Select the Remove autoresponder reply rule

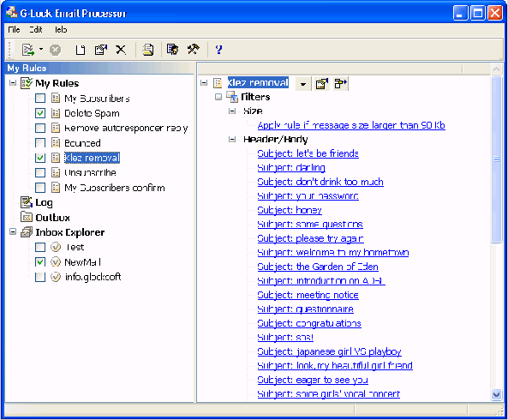126,128
